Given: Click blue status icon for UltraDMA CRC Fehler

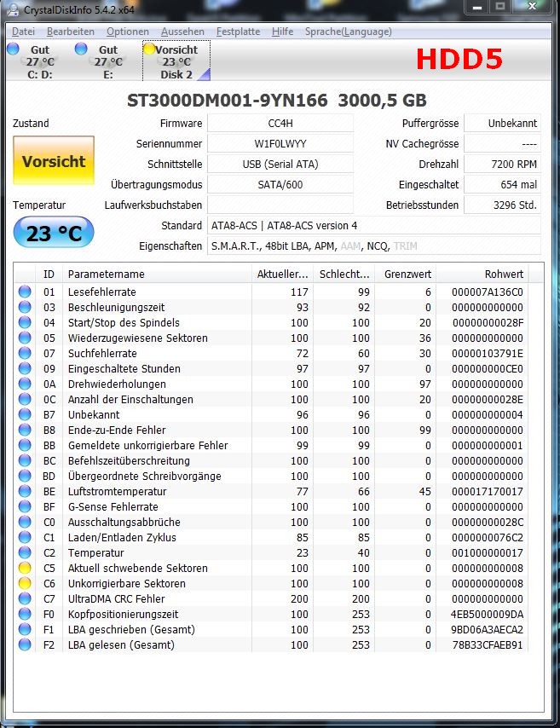Looking at the screenshot, I should [25, 598].
